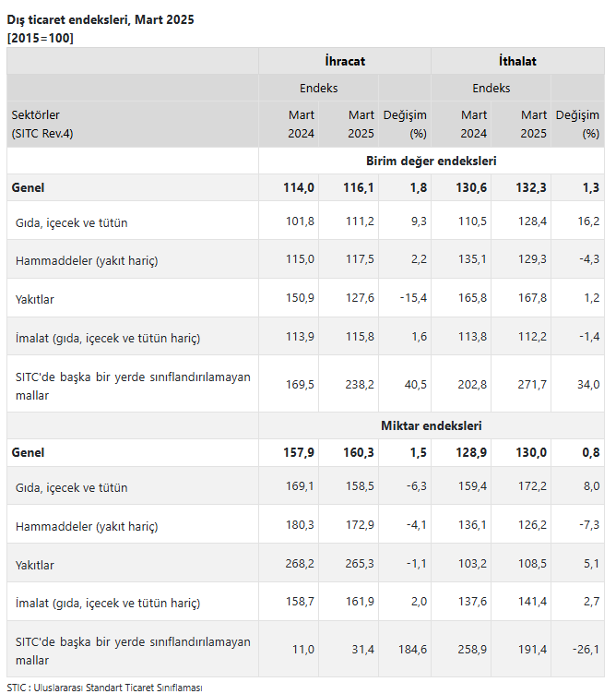Click the import value 271,7
Screen dimensions: 616x694
[x=532, y=384]
